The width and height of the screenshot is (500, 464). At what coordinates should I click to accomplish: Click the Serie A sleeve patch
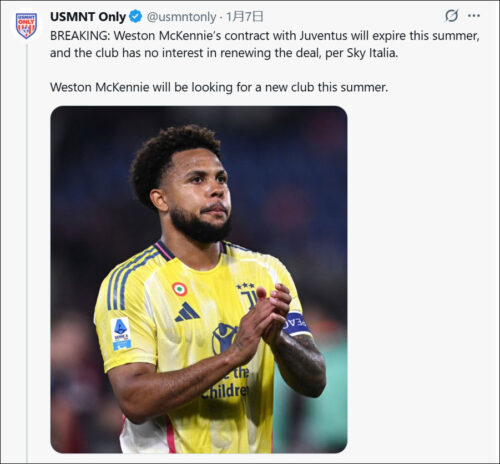[121, 334]
